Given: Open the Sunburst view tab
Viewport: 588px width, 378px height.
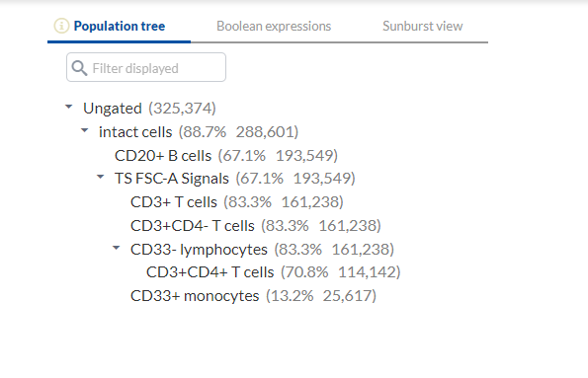Looking at the screenshot, I should tap(423, 27).
